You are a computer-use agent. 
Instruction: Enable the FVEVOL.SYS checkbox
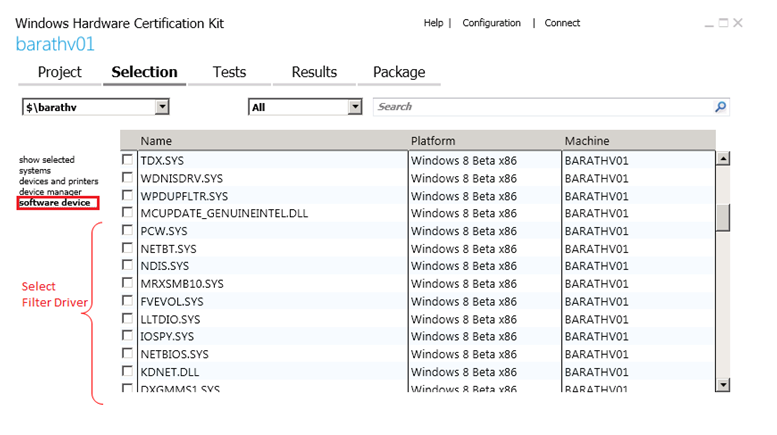[x=127, y=301]
